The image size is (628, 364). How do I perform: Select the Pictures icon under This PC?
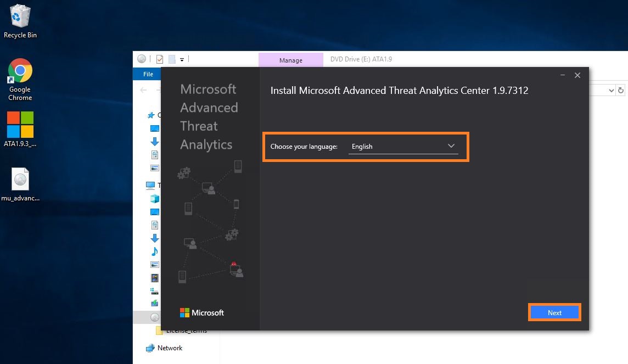tap(155, 265)
